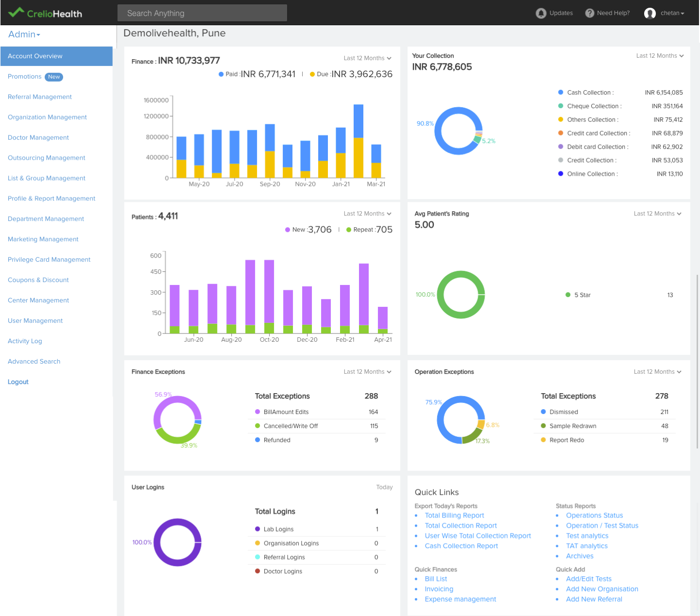Open Finance Last 12 Months dropdown

(367, 58)
